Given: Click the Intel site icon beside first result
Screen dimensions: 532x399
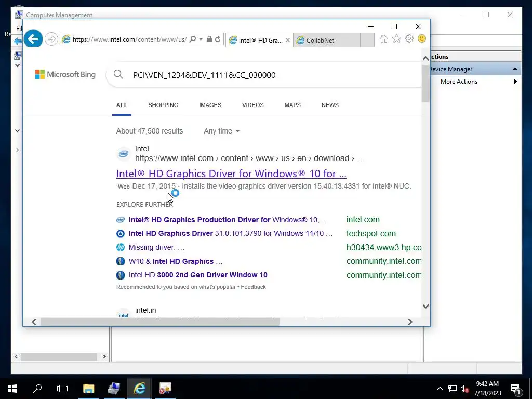Looking at the screenshot, I should [x=124, y=154].
